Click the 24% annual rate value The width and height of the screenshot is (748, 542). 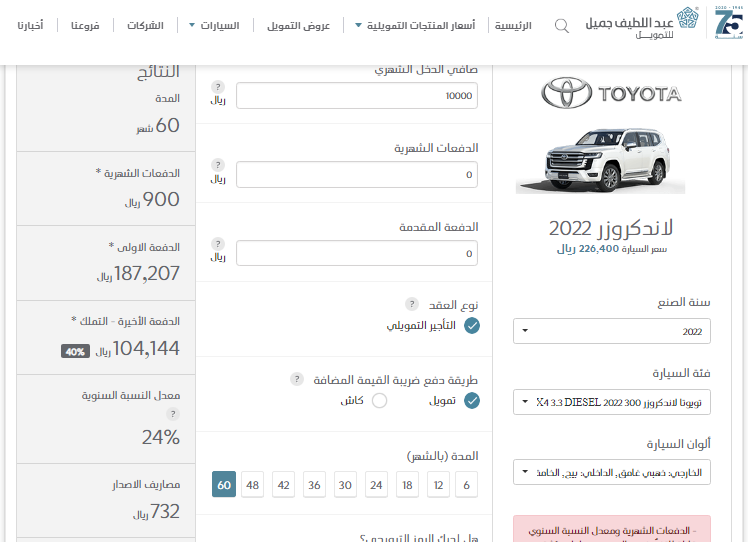click(x=161, y=437)
